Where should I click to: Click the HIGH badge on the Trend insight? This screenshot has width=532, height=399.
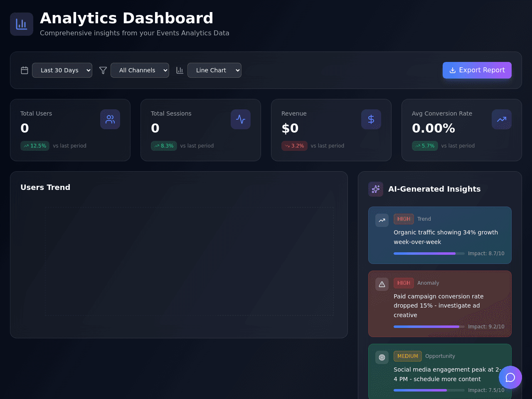pyautogui.click(x=404, y=219)
